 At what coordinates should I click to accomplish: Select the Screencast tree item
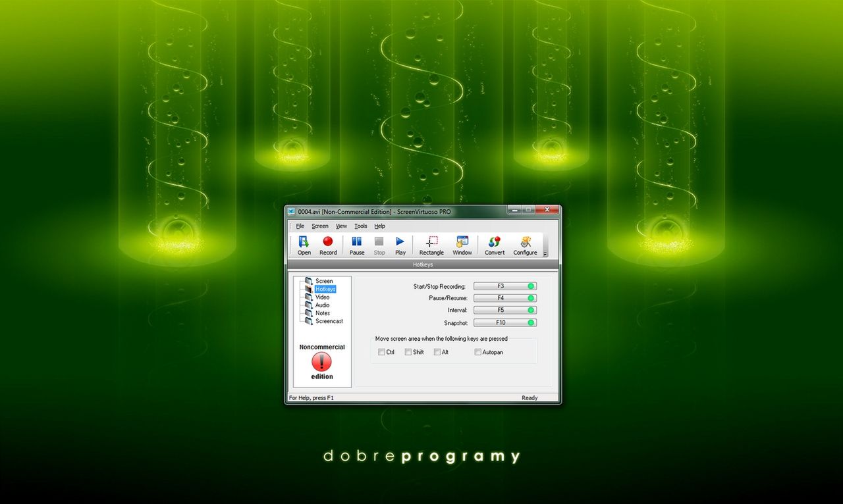329,321
